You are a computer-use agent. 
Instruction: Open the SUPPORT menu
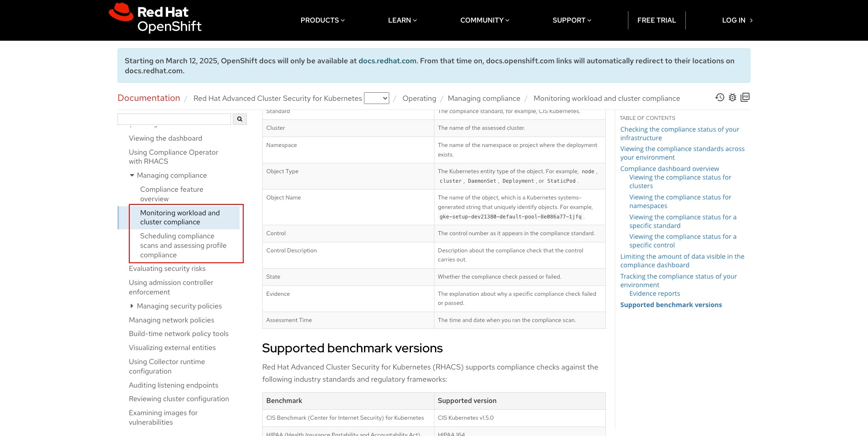(572, 20)
